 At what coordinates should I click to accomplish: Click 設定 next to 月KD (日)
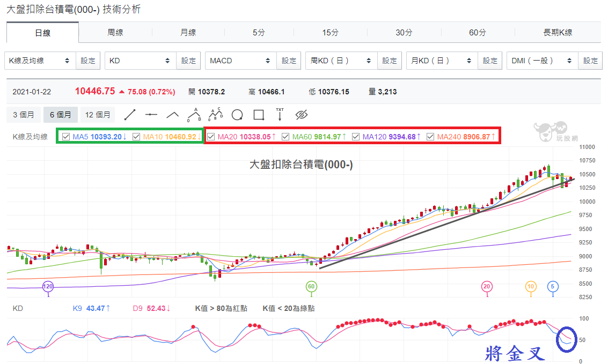pos(490,61)
